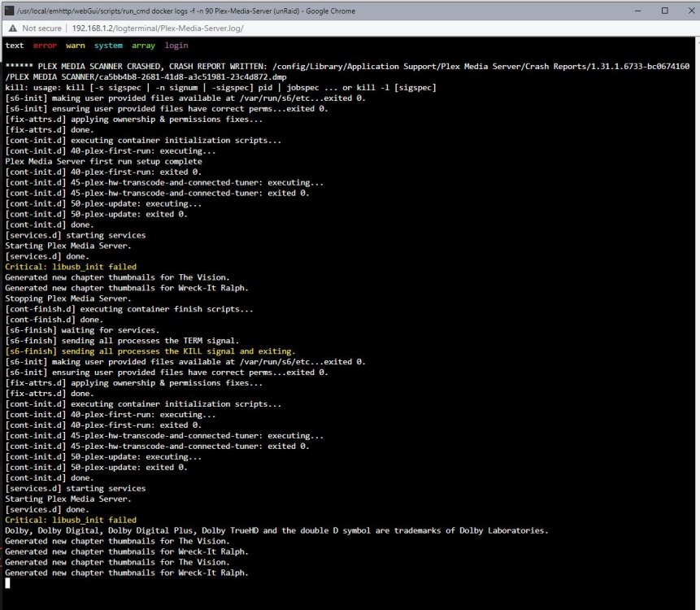Click the 'Stopping Plex Media Server.' line
Image resolution: width=700 pixels, height=610 pixels.
click(x=67, y=298)
